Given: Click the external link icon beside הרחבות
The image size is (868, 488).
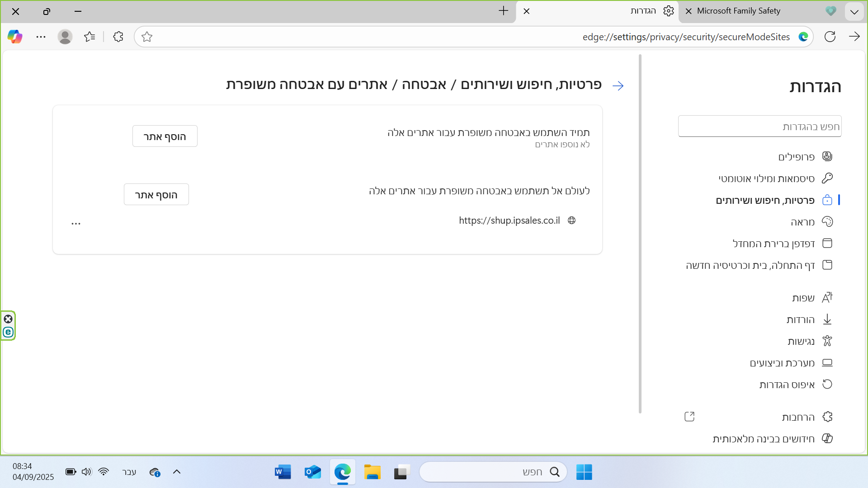Looking at the screenshot, I should (x=689, y=417).
